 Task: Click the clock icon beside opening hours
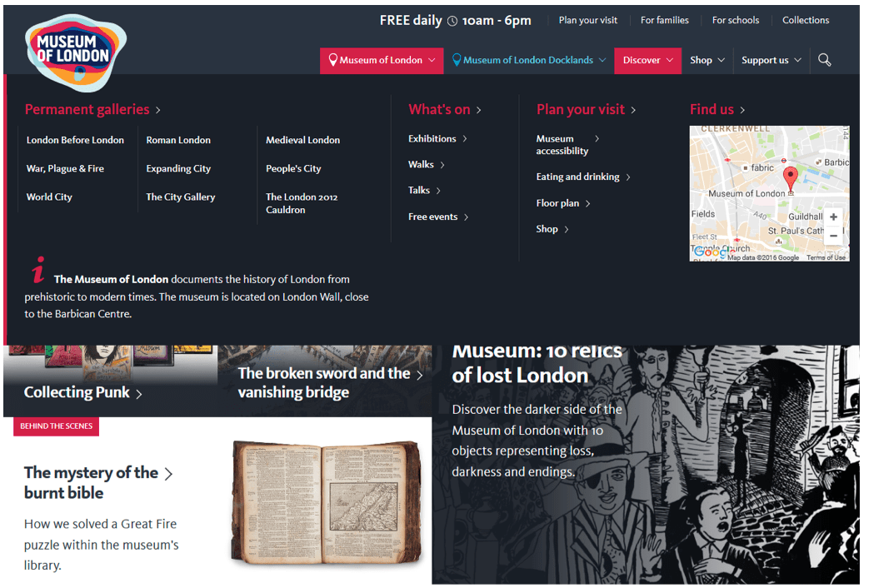coord(452,21)
